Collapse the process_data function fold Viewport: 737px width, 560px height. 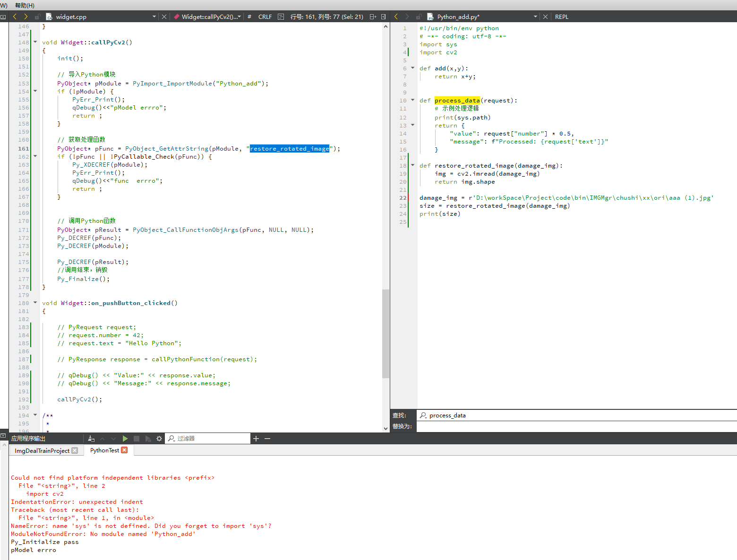(412, 100)
